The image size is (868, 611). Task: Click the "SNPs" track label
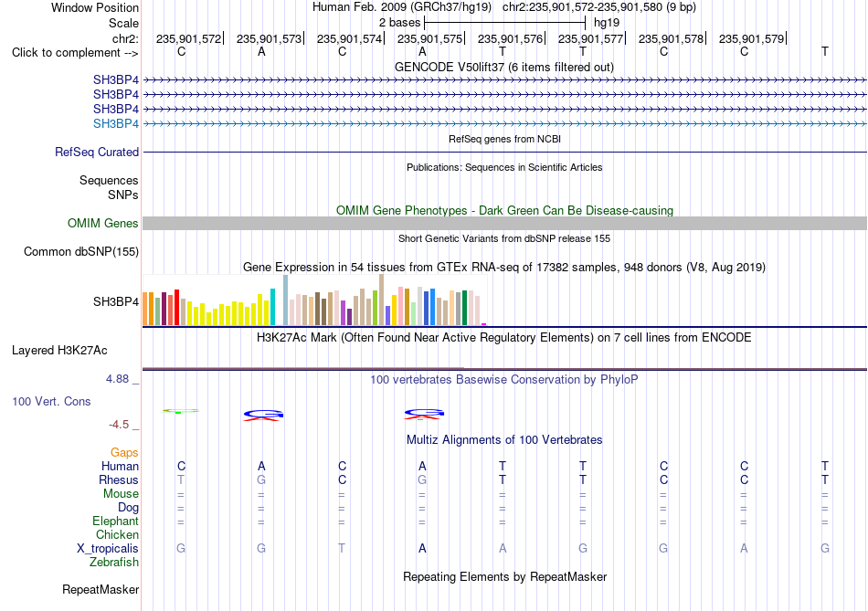(x=123, y=195)
